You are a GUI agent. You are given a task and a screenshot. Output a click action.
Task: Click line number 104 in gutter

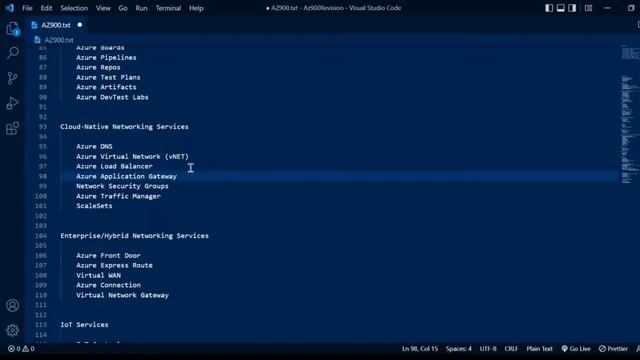41,236
